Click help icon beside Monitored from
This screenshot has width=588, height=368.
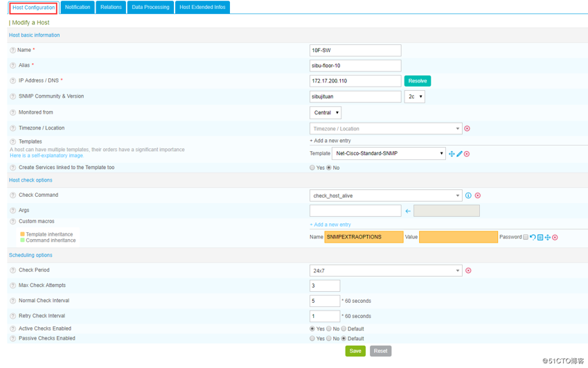[12, 112]
